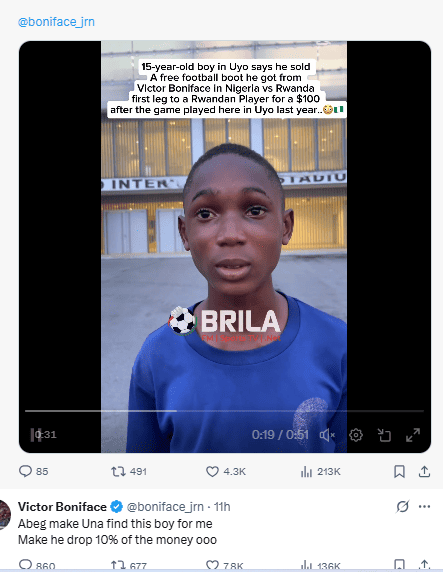Click Victor Boniface's avatar thumbnail
The height and width of the screenshot is (572, 443).
pos(5,515)
